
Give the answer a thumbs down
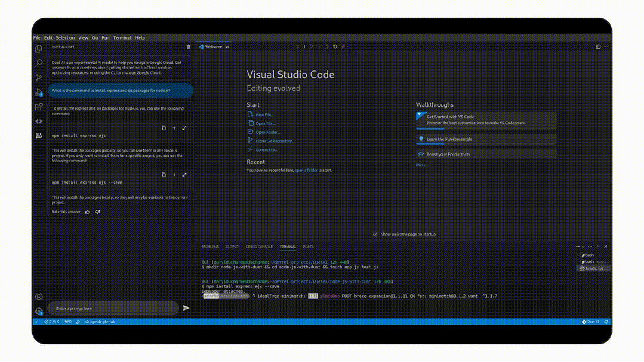pyautogui.click(x=98, y=212)
